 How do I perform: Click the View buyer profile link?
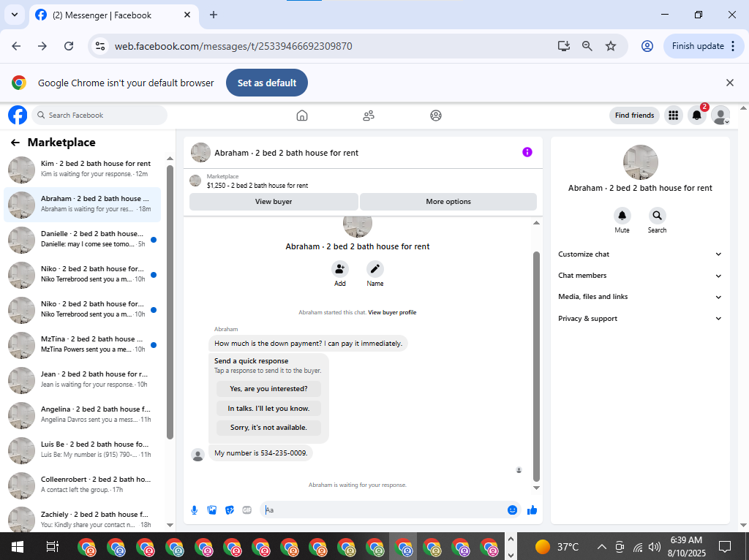[x=392, y=312]
